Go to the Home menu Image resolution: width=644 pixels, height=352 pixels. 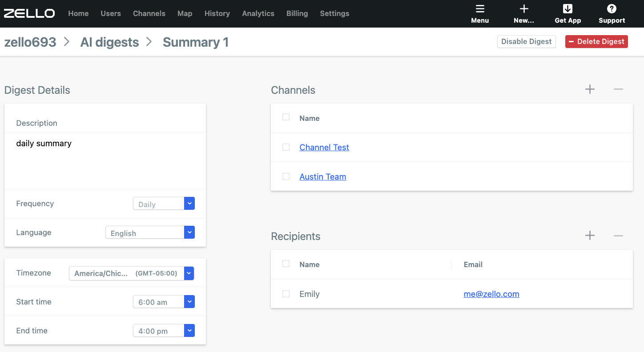coord(78,13)
